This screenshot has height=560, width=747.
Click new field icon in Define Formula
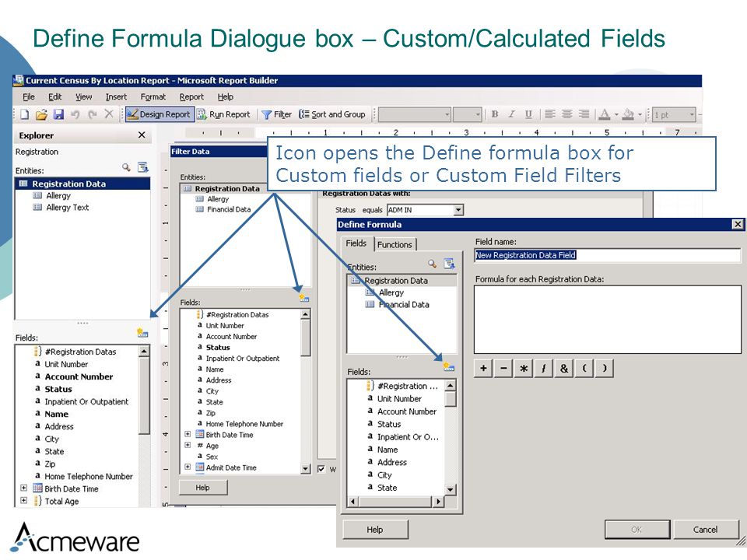point(449,366)
